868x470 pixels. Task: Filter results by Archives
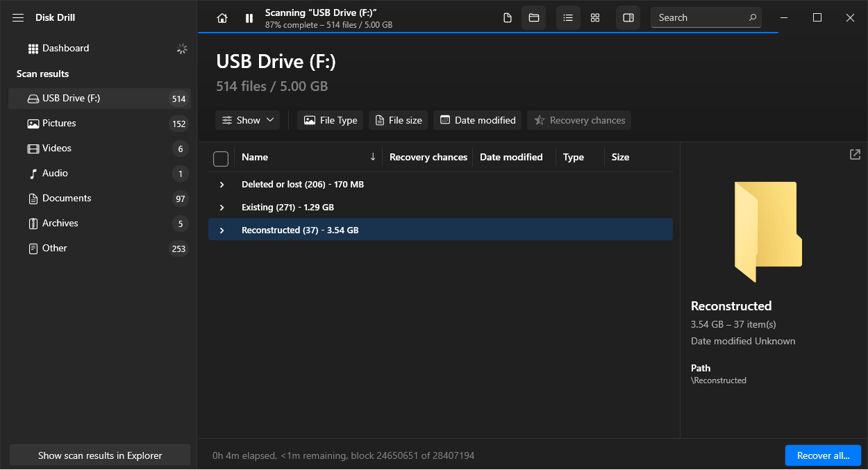click(x=99, y=224)
